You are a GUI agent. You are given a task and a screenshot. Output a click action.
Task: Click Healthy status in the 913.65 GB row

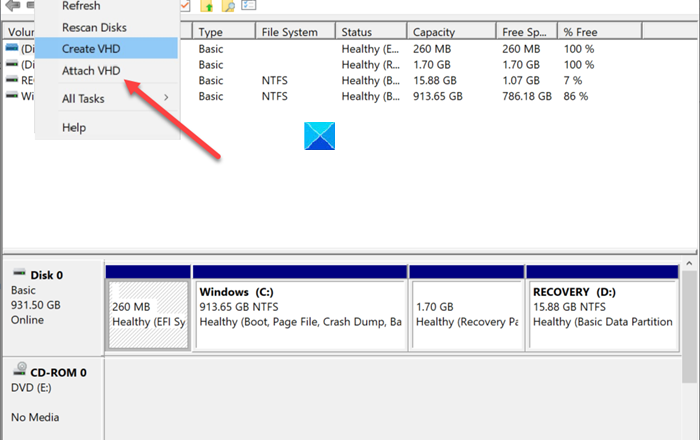pyautogui.click(x=371, y=96)
